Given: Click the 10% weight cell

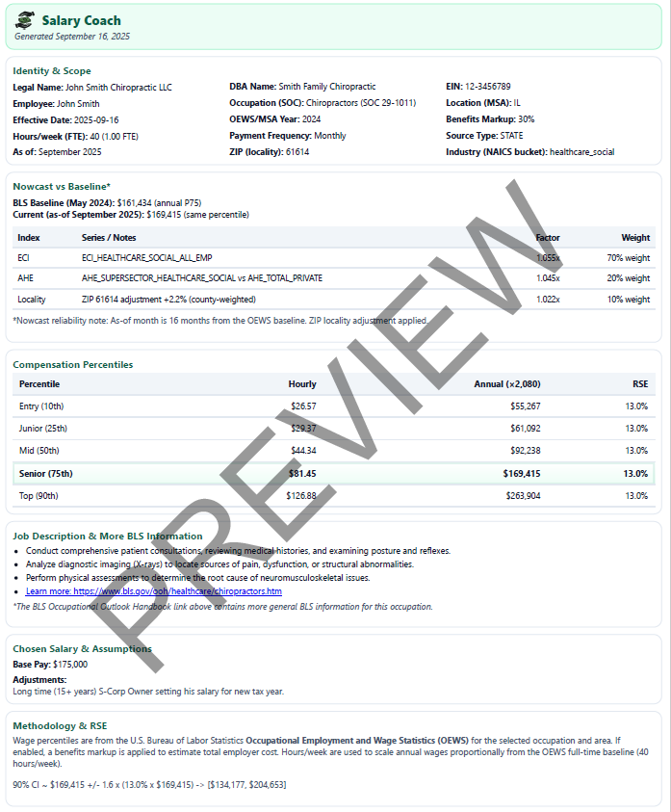Looking at the screenshot, I should click(628, 300).
